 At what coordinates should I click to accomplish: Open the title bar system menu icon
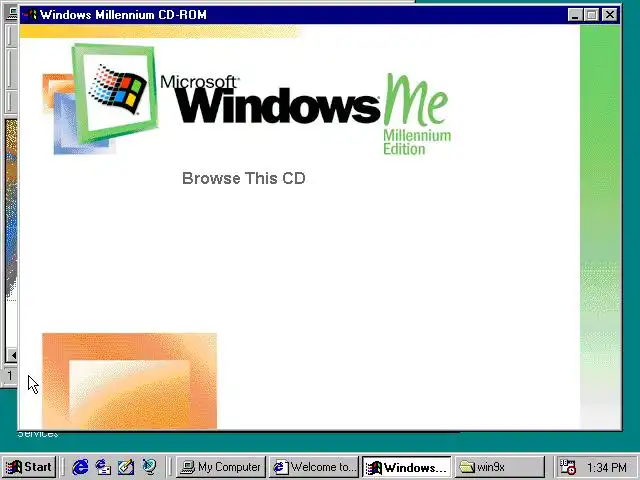click(x=30, y=15)
